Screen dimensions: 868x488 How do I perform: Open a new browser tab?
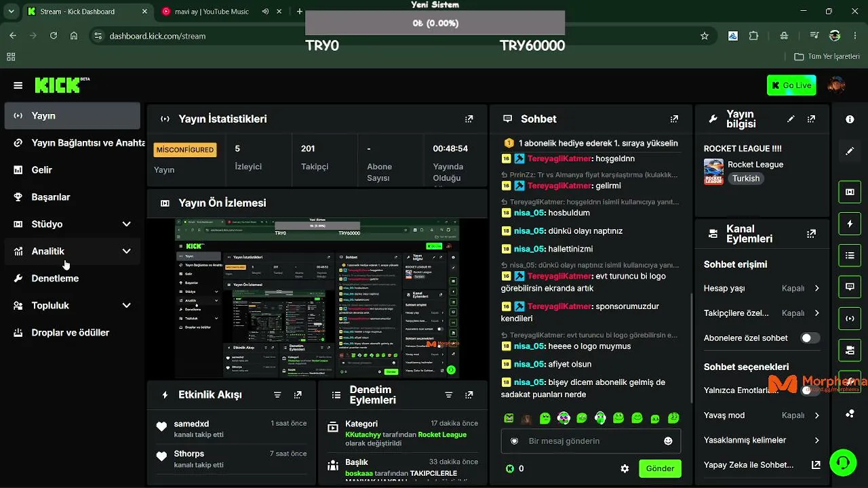pyautogui.click(x=300, y=12)
